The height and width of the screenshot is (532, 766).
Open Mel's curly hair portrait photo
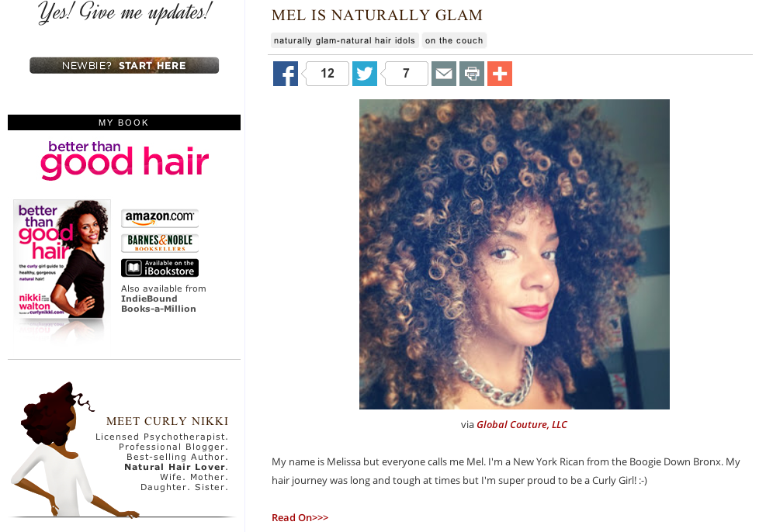(x=515, y=254)
